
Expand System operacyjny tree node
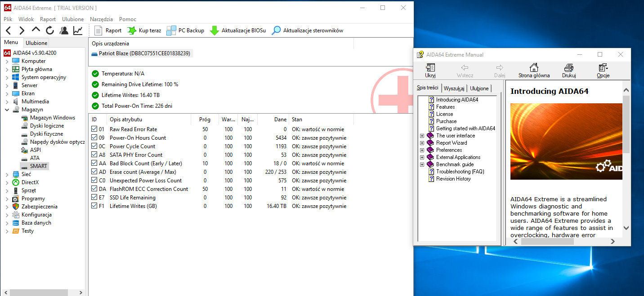click(x=7, y=77)
